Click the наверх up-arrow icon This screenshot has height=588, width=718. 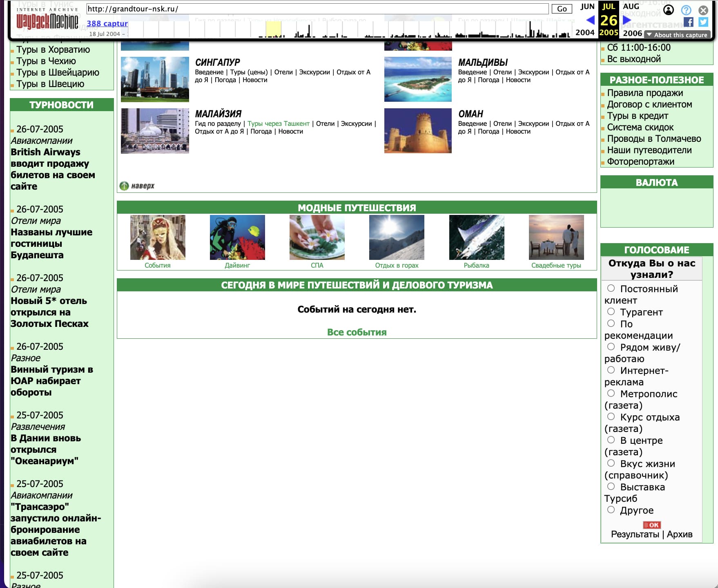pyautogui.click(x=124, y=186)
